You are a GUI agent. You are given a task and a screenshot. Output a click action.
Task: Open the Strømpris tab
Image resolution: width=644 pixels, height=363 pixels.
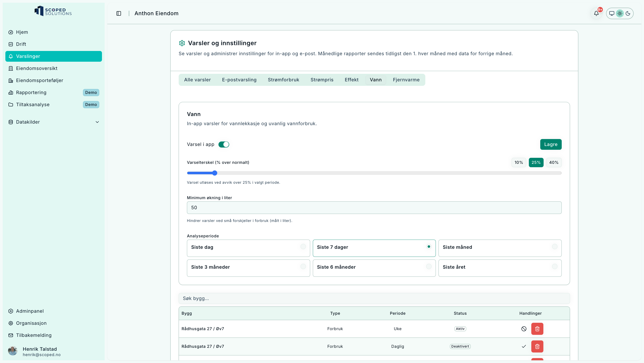322,80
